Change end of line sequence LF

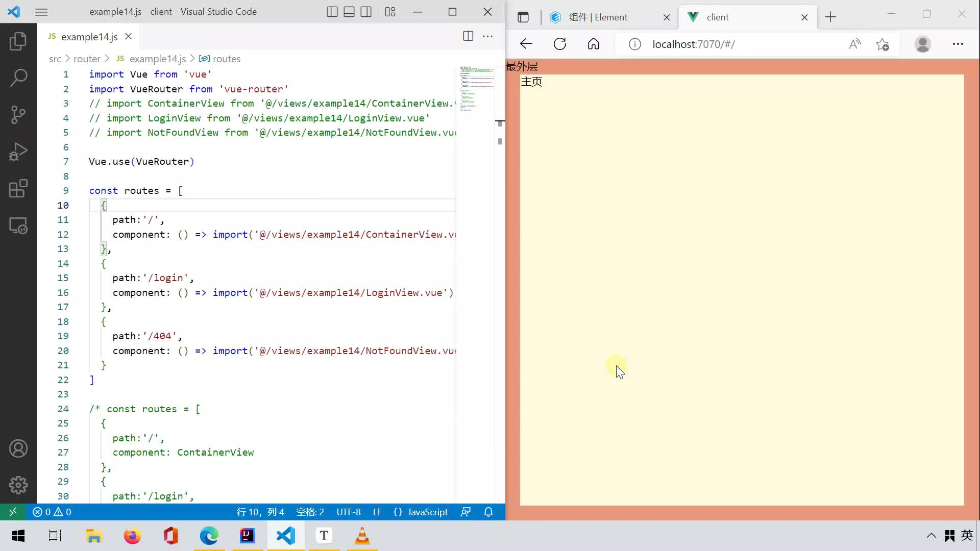(x=377, y=512)
